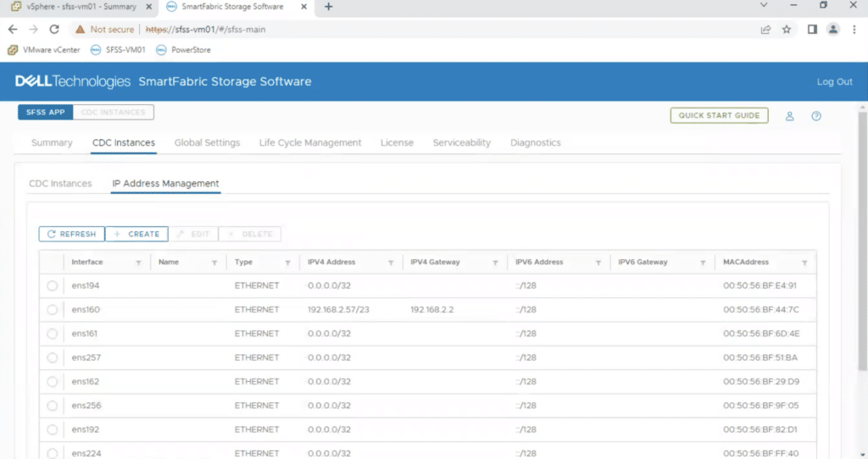Select the ens257 row radio button
This screenshot has width=868, height=459.
52,357
